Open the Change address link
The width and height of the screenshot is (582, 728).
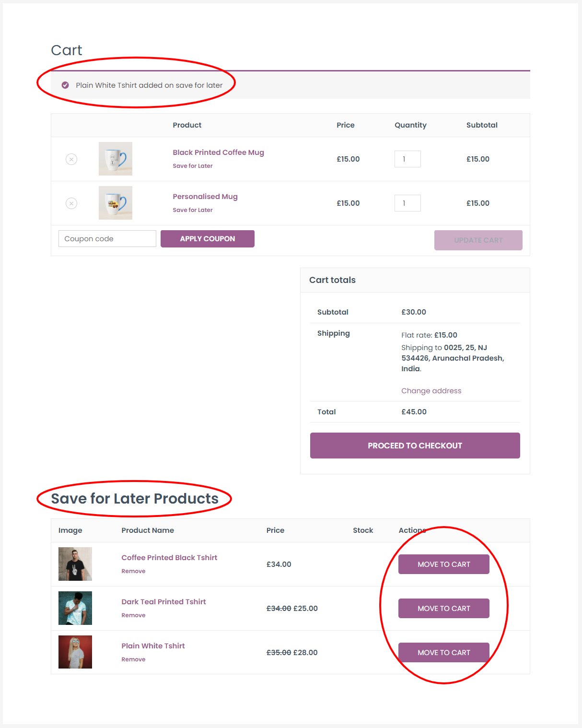(x=431, y=391)
